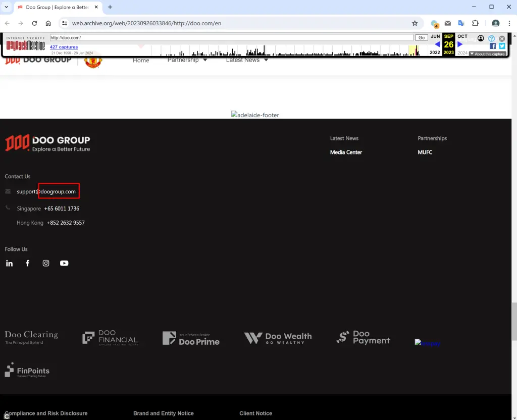This screenshot has height=420, width=517.
Task: Open the browser extensions puzzle icon
Action: coord(475,23)
